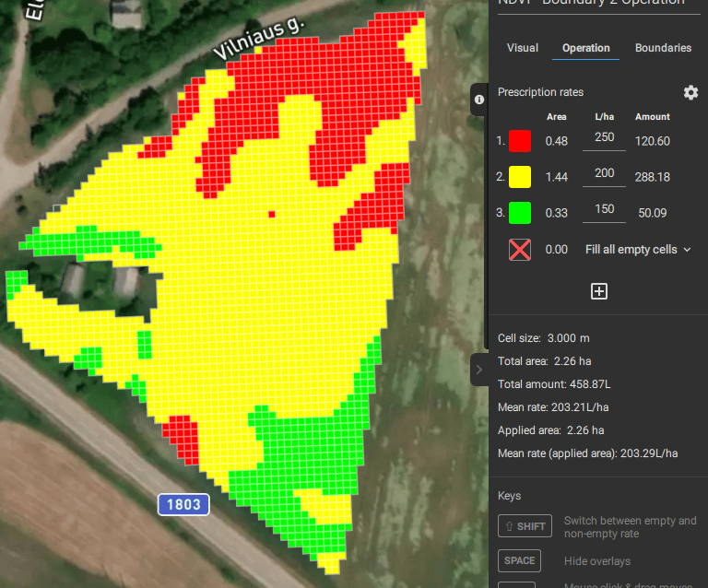
Task: Click the isolated red cell in yellow zone
Action: 271,215
